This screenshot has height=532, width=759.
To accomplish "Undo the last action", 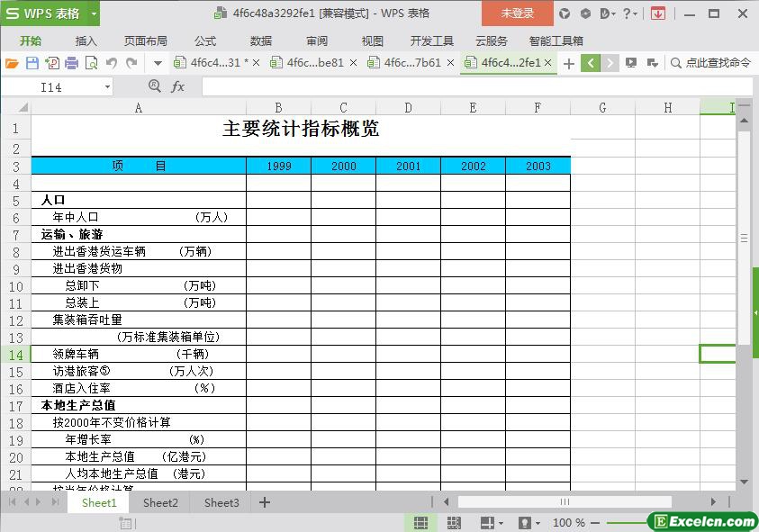I will click(112, 63).
